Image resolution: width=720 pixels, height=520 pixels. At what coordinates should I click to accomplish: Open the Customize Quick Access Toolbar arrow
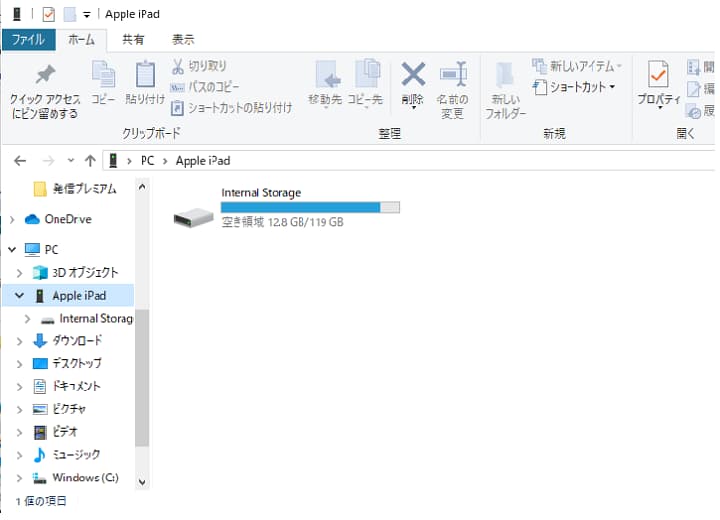86,15
